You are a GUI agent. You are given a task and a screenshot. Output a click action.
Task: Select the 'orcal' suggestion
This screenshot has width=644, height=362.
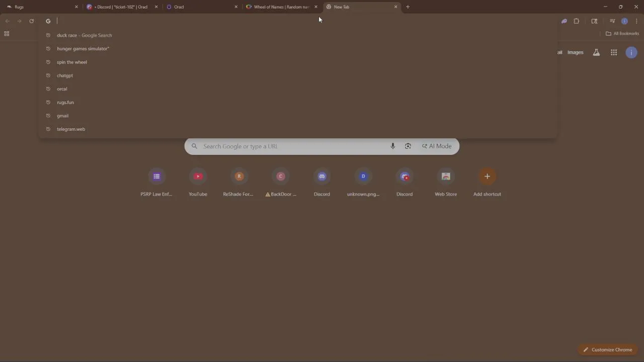(x=298, y=89)
